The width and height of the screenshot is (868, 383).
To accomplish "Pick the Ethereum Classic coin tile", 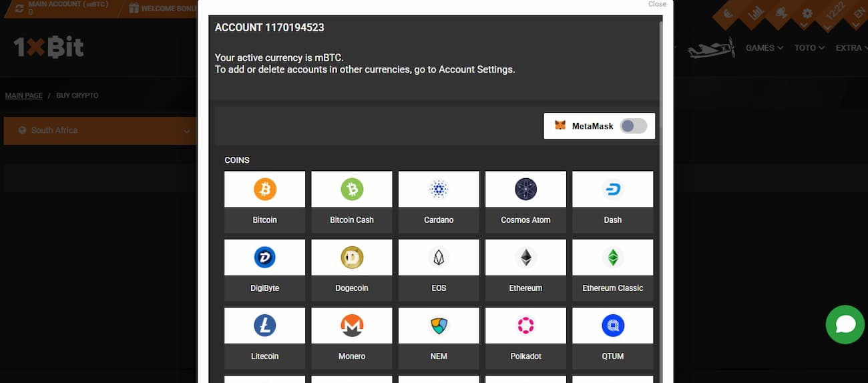I will click(612, 270).
